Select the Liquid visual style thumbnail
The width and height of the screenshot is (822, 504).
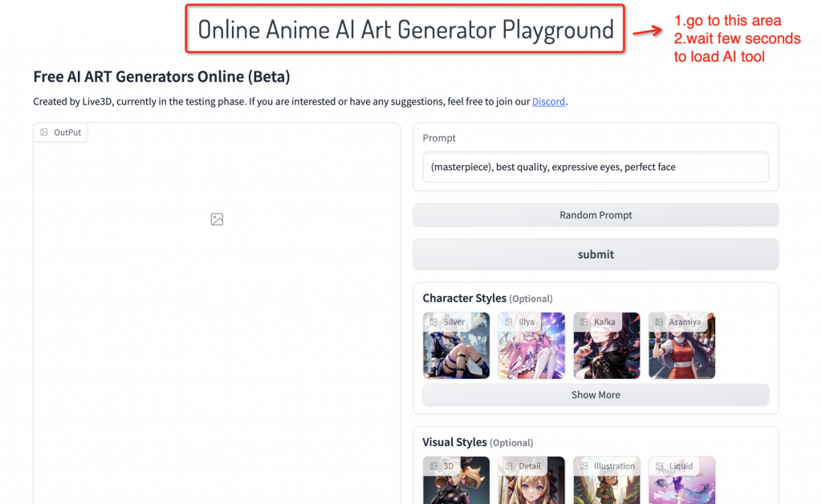click(x=682, y=480)
